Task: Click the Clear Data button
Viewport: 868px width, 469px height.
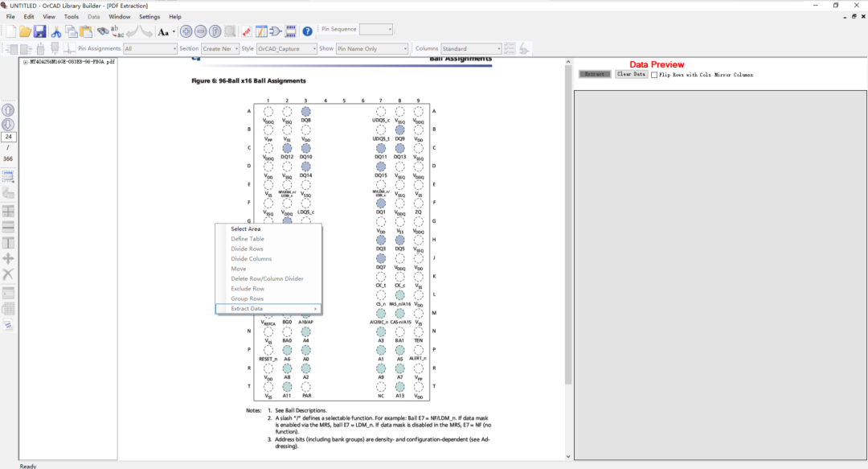Action: click(631, 74)
